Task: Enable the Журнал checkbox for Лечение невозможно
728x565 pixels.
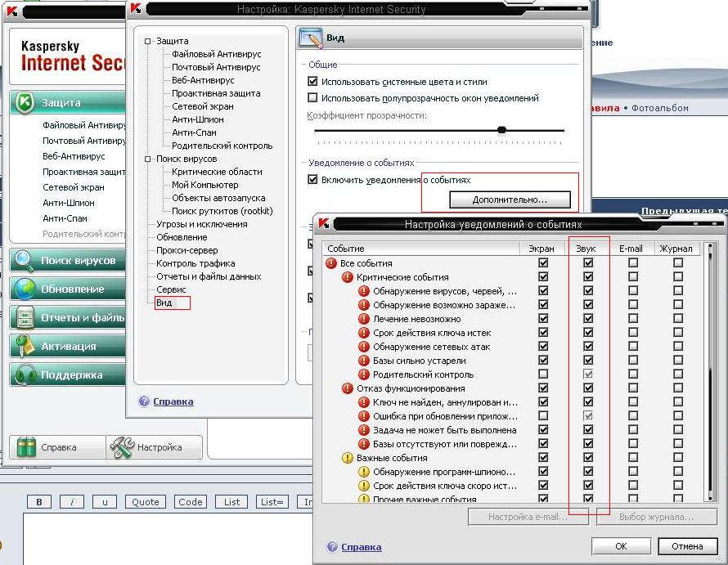Action: tap(678, 319)
